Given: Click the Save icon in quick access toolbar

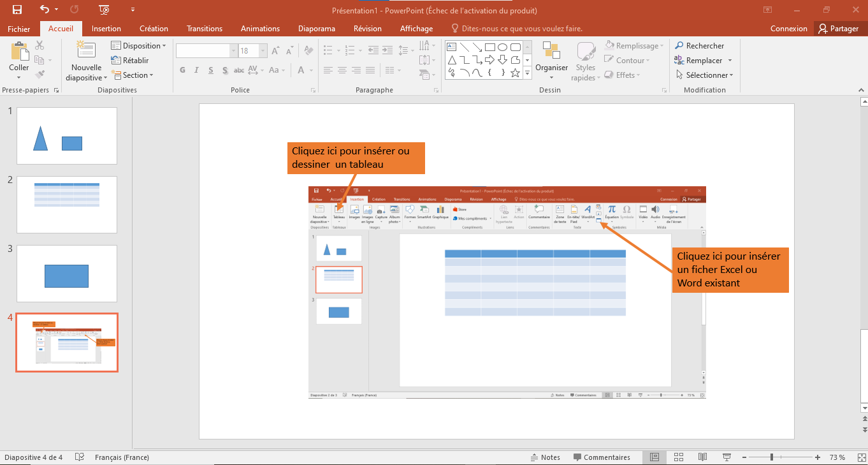Looking at the screenshot, I should coord(17,10).
